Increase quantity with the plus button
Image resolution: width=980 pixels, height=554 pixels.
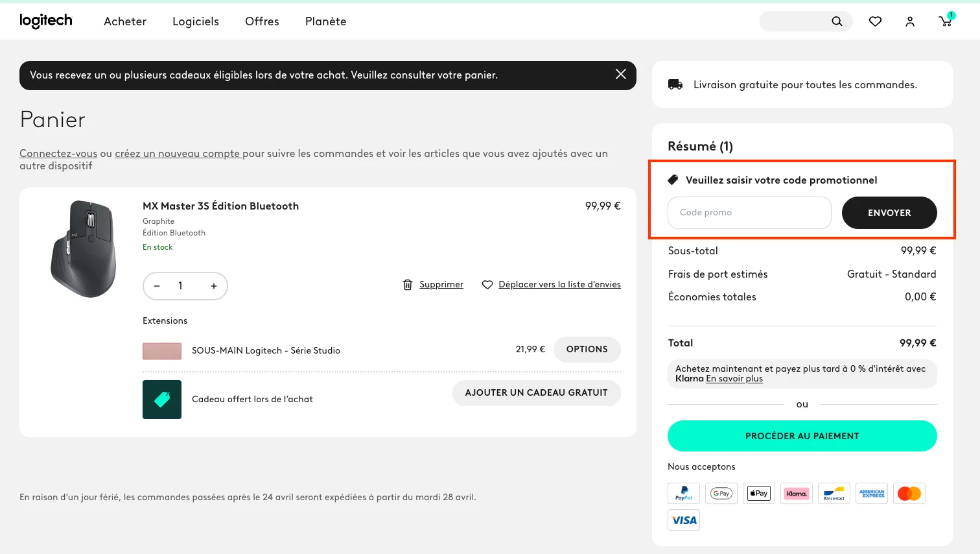214,286
